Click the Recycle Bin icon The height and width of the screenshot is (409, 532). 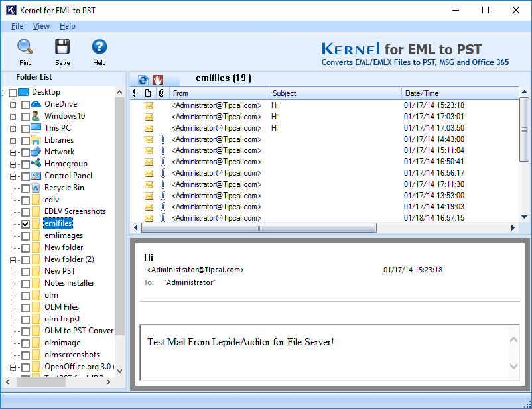36,188
